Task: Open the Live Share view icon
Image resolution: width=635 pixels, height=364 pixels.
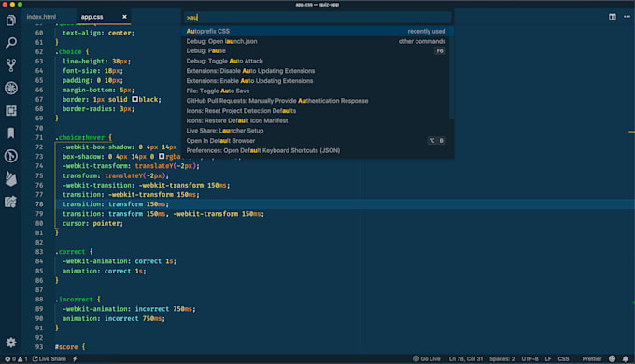Action: click(11, 202)
